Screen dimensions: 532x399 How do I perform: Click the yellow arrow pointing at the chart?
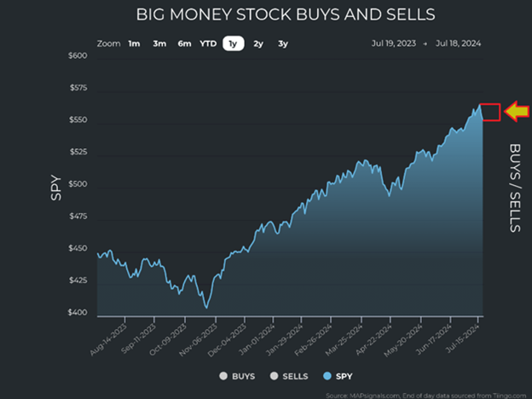515,111
